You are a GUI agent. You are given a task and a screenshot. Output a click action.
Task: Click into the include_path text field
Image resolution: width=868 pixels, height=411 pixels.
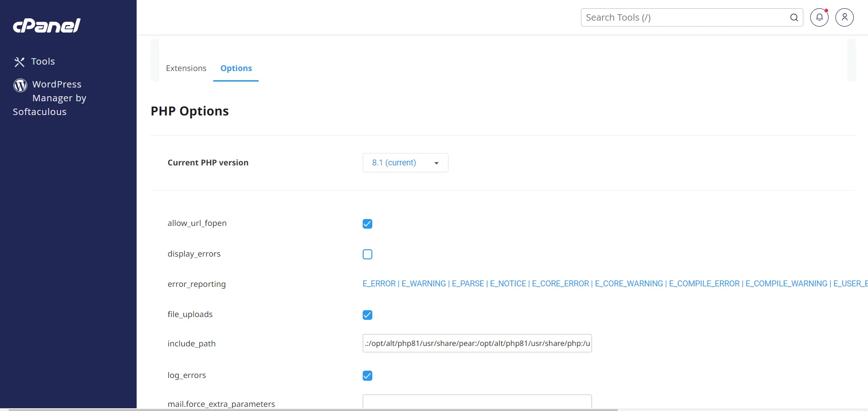[477, 343]
